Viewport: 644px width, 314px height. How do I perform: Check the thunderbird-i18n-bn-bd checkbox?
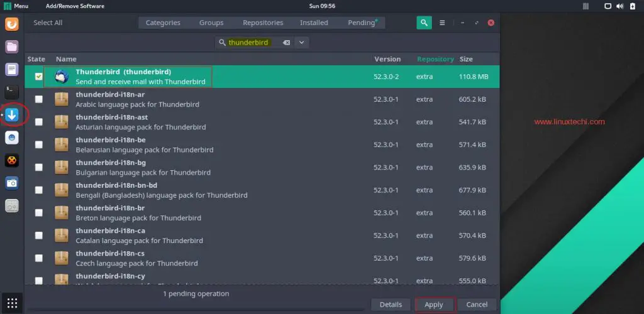(38, 190)
